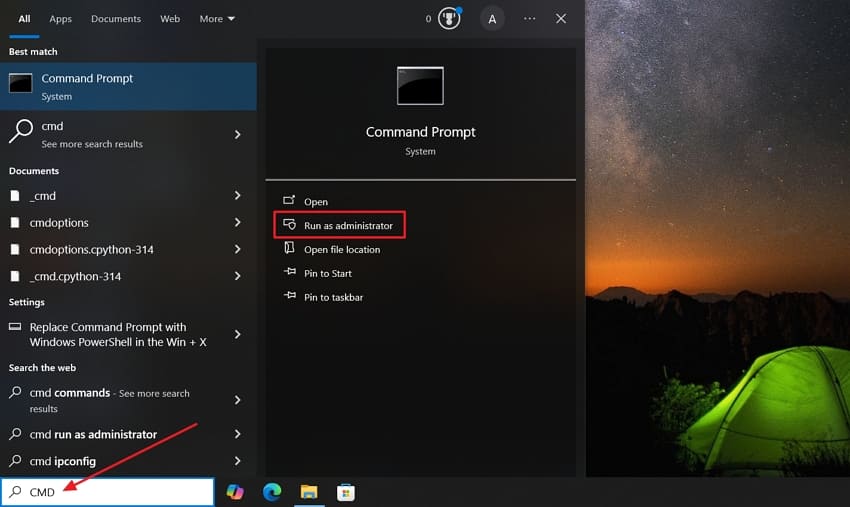Click the Open action icon
Image resolution: width=850 pixels, height=507 pixels.
click(x=289, y=201)
